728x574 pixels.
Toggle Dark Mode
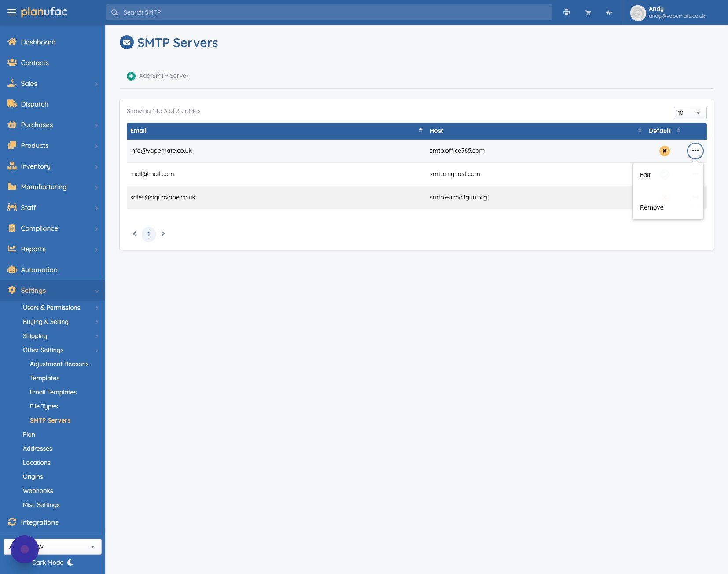[52, 563]
